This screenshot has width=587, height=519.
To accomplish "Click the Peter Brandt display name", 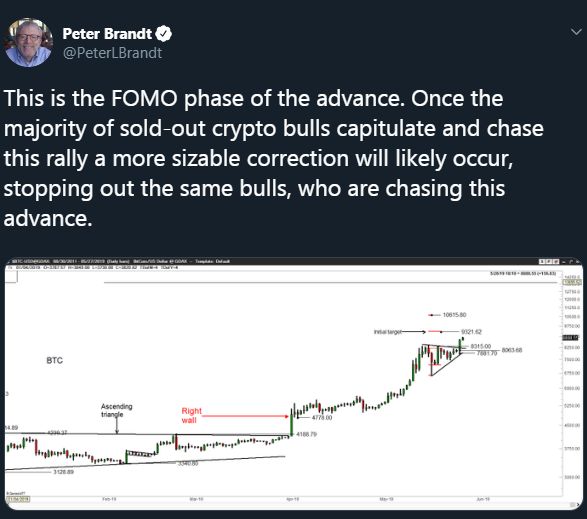I will click(x=107, y=34).
